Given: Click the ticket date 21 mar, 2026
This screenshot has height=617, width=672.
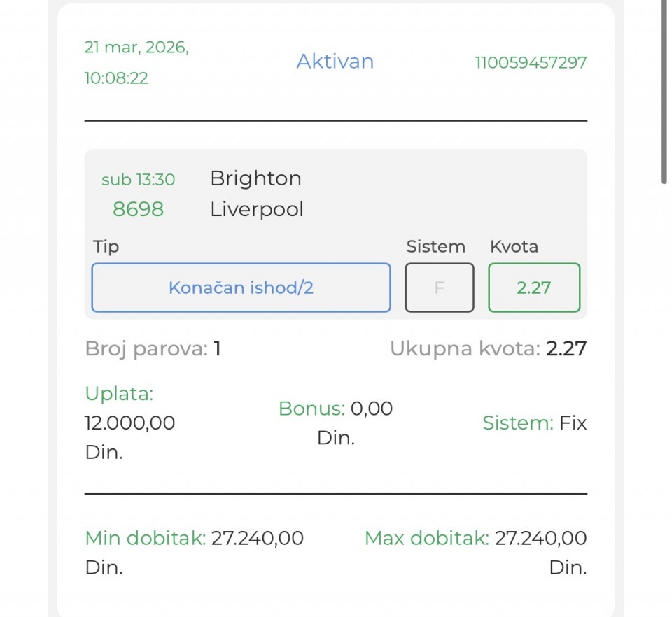Looking at the screenshot, I should pyautogui.click(x=136, y=48).
